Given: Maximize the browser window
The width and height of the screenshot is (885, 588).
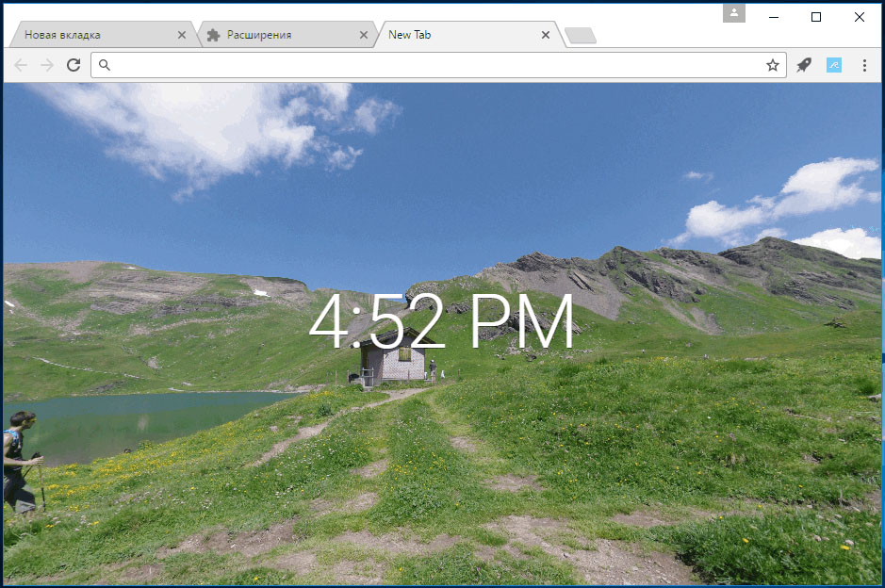Looking at the screenshot, I should tap(816, 18).
